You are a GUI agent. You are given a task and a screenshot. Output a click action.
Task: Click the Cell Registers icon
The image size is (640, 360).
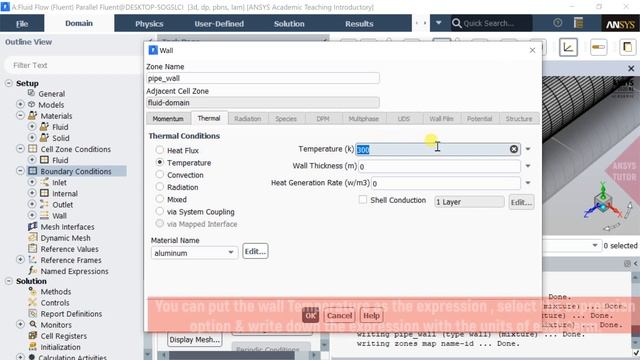pos(32,336)
